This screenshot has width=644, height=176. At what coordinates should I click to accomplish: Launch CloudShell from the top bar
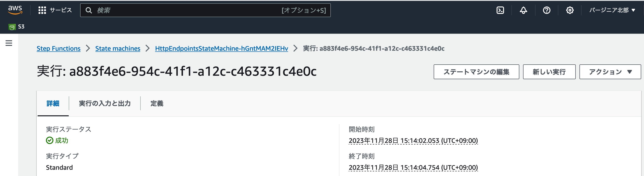(x=500, y=10)
